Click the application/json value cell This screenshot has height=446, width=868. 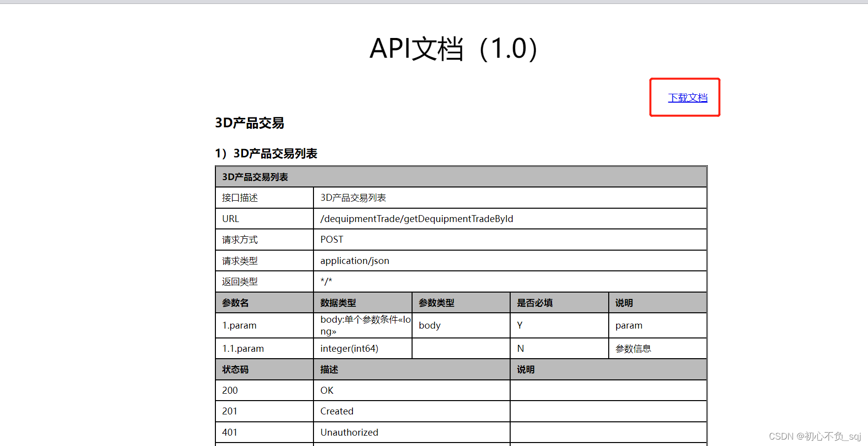coord(510,260)
